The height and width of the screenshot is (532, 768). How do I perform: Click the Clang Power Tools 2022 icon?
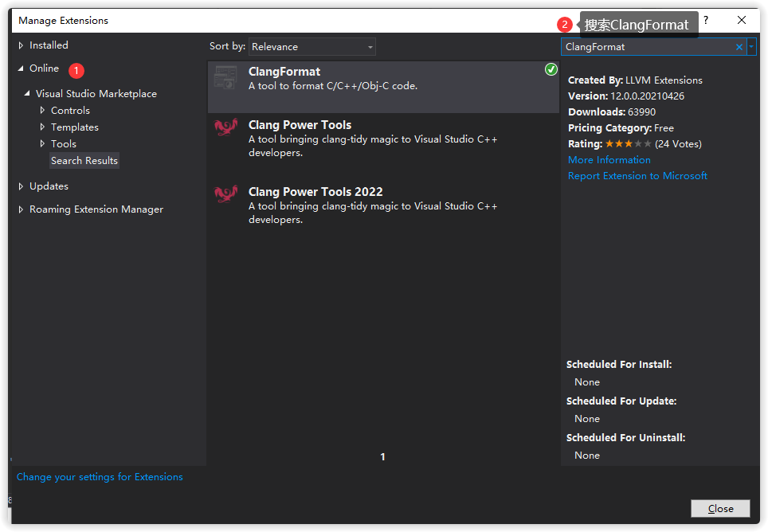point(225,194)
